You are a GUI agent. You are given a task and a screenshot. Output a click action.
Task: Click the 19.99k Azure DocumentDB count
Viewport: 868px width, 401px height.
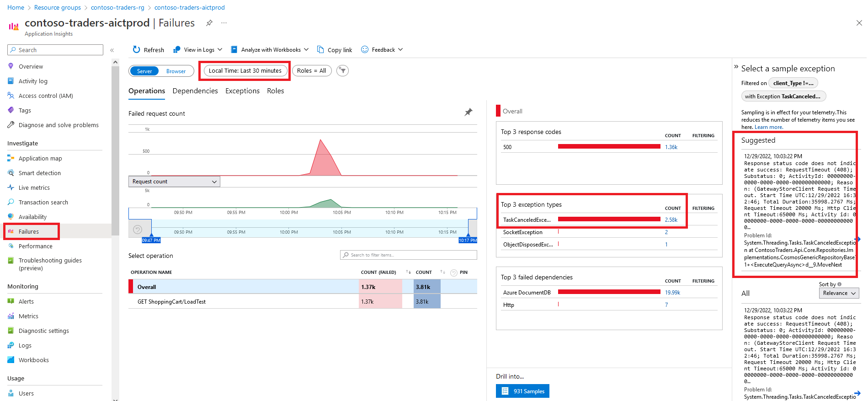(x=672, y=293)
